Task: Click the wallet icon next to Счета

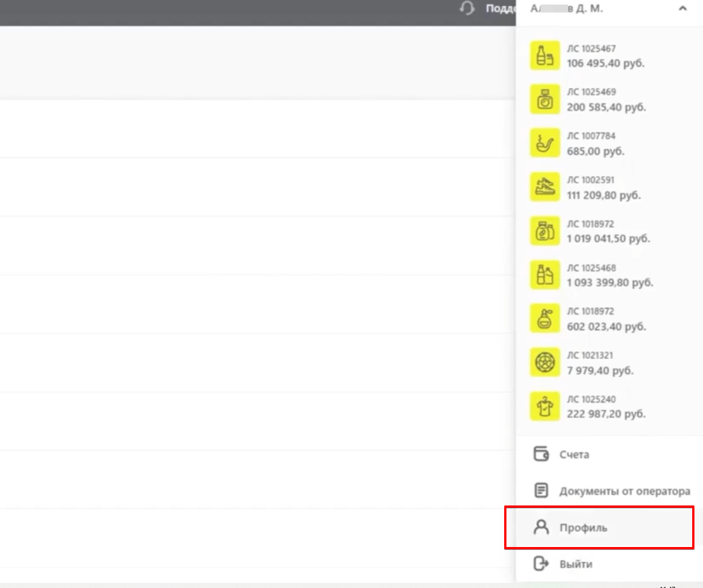Action: pyautogui.click(x=541, y=454)
